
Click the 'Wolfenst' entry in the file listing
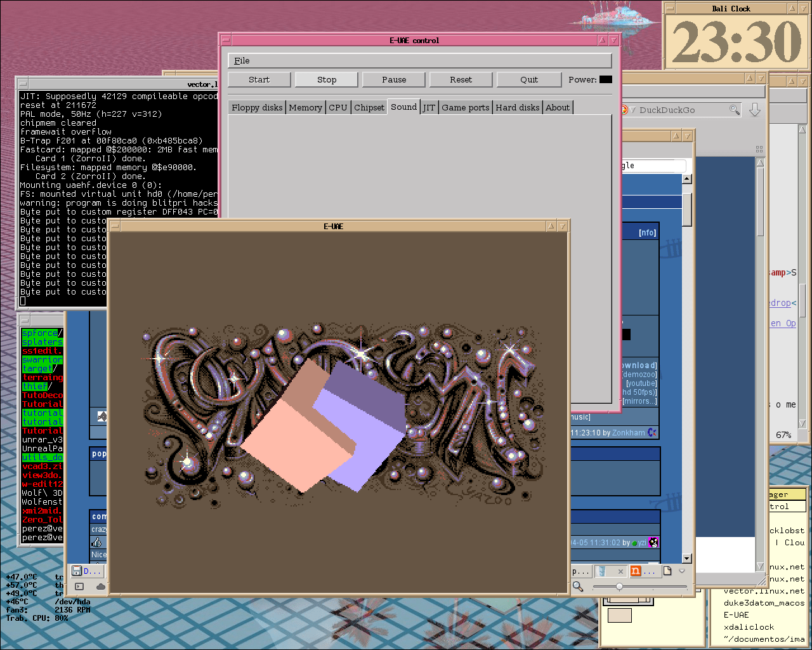42,501
